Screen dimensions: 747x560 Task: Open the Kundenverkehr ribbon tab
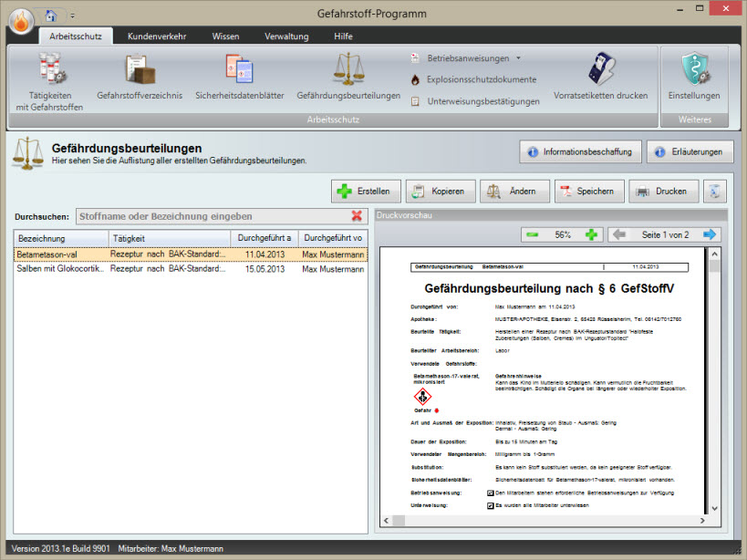[157, 36]
